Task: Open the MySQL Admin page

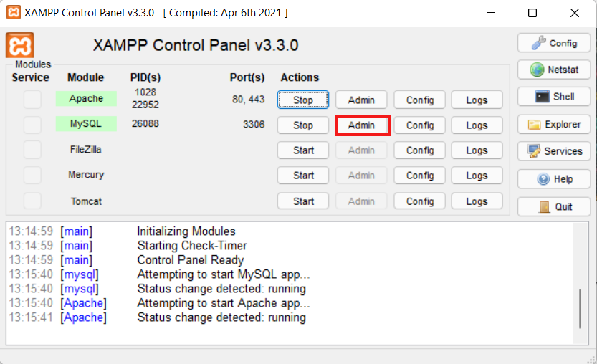Action: 361,125
